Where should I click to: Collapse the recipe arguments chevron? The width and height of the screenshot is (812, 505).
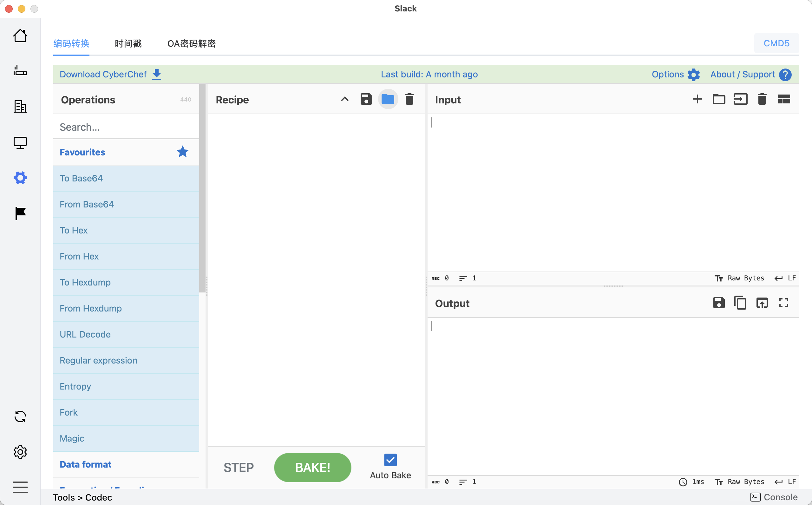[x=344, y=99]
